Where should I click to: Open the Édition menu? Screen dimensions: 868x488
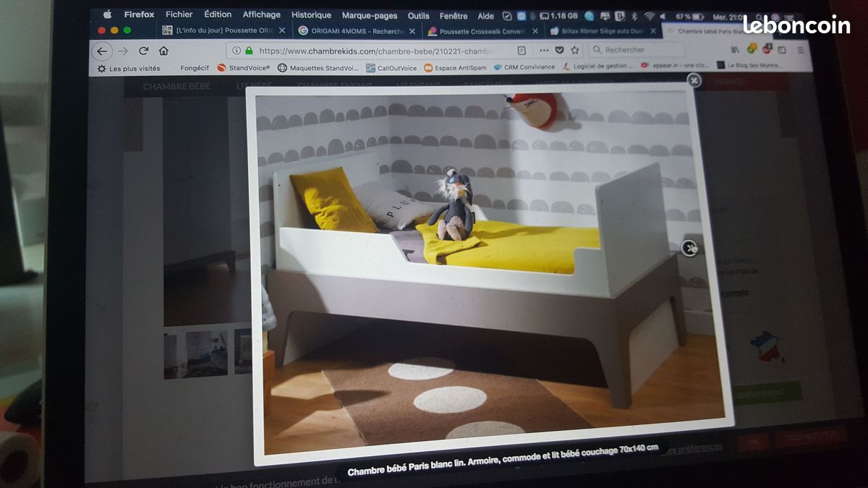pos(218,14)
